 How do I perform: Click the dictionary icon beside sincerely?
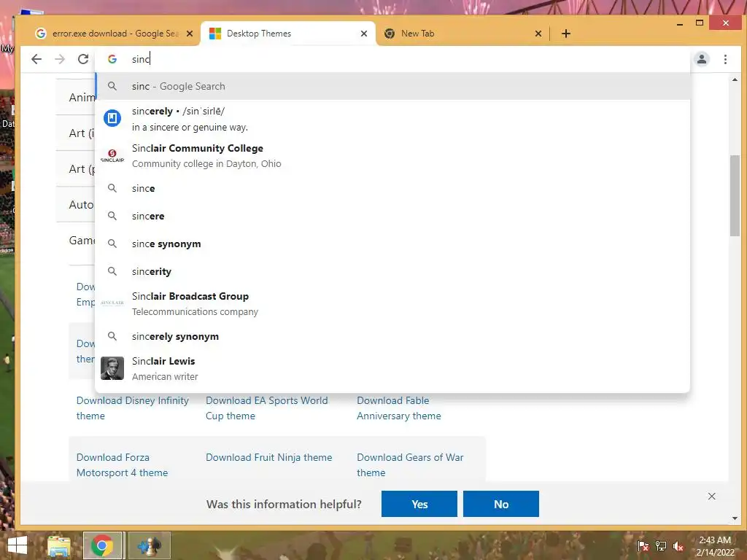click(112, 117)
